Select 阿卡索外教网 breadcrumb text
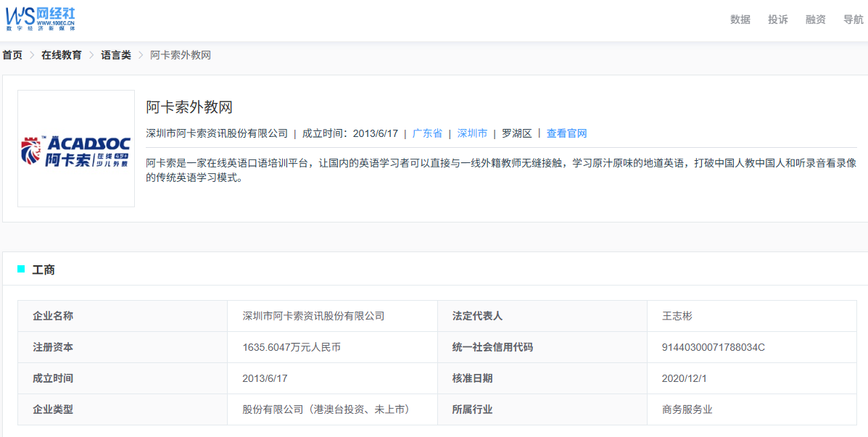Screen dimensions: 868x437 [181, 55]
